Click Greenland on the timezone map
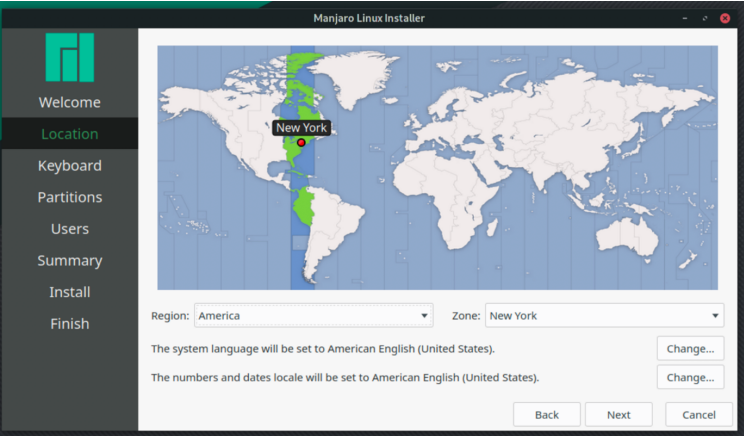744x436 pixels. pyautogui.click(x=358, y=76)
